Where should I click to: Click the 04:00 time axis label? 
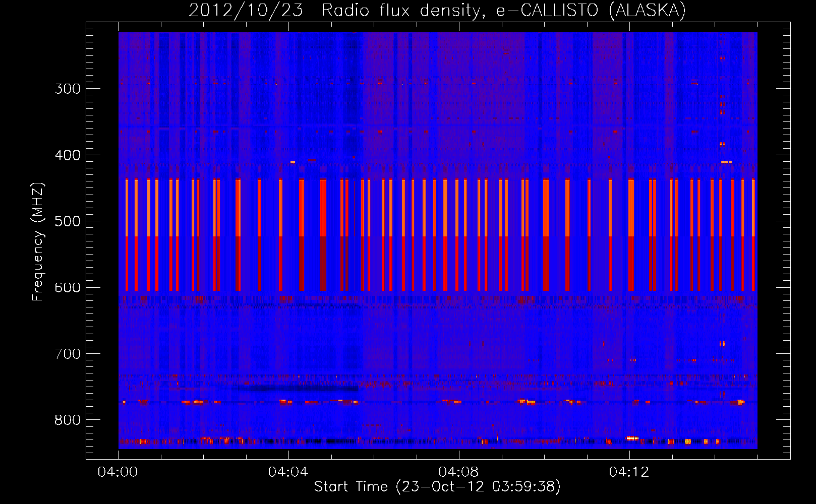[x=118, y=472]
